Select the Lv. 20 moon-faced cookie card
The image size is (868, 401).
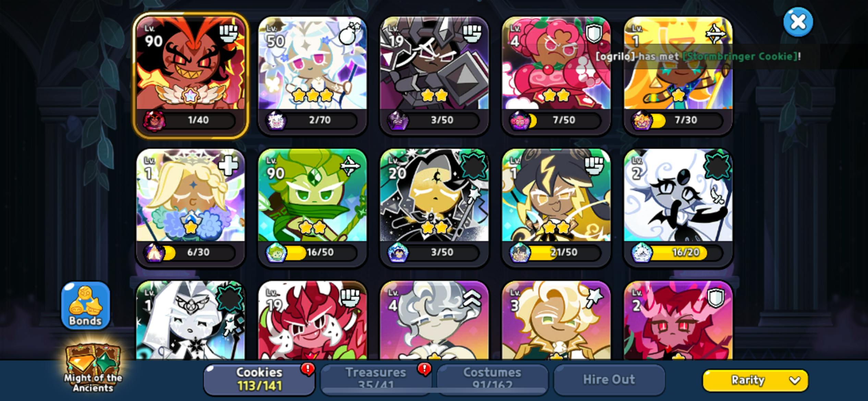coord(434,208)
